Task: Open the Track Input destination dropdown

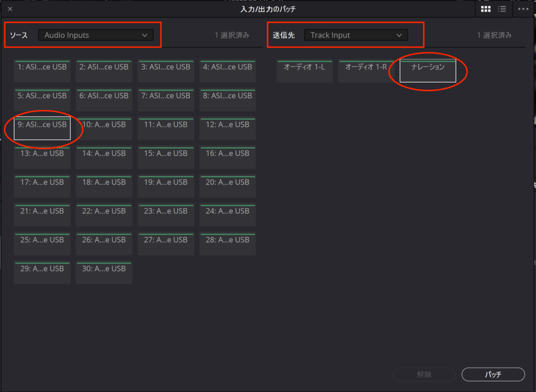Action: click(356, 35)
